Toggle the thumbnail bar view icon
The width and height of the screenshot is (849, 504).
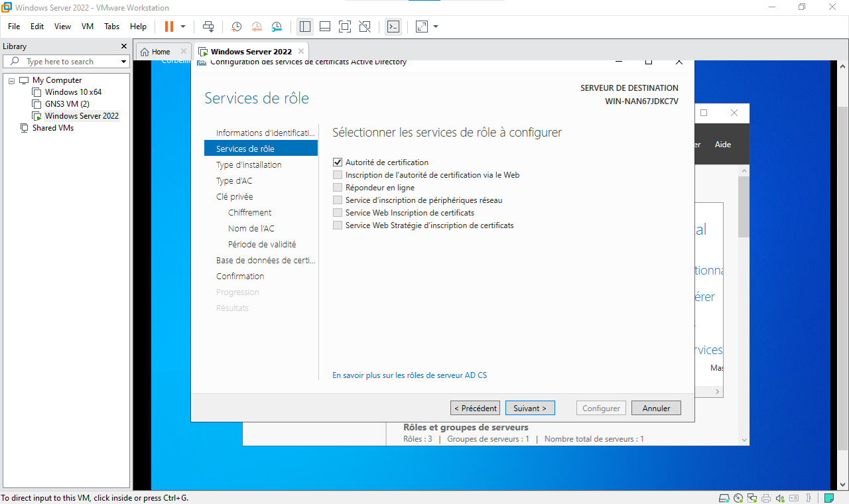325,27
